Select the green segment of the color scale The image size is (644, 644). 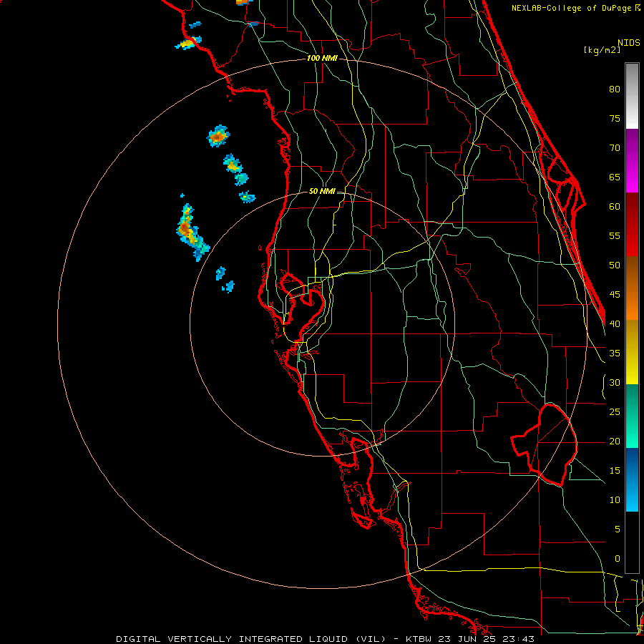632,416
